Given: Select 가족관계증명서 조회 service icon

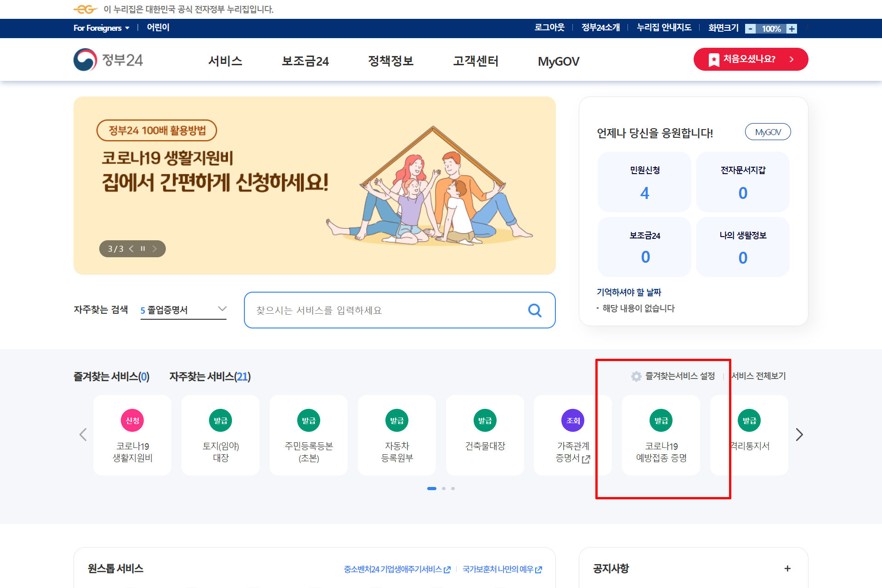Looking at the screenshot, I should tap(572, 420).
